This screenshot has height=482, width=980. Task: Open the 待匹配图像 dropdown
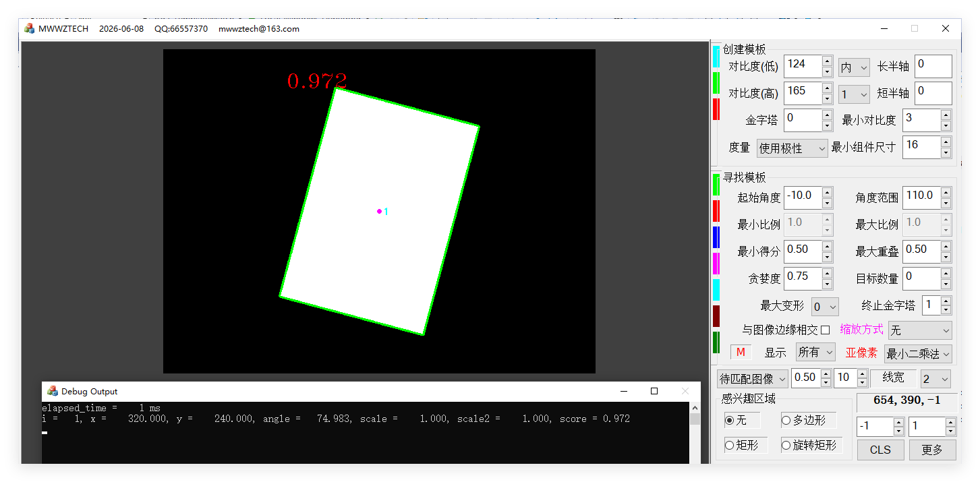pyautogui.click(x=753, y=378)
